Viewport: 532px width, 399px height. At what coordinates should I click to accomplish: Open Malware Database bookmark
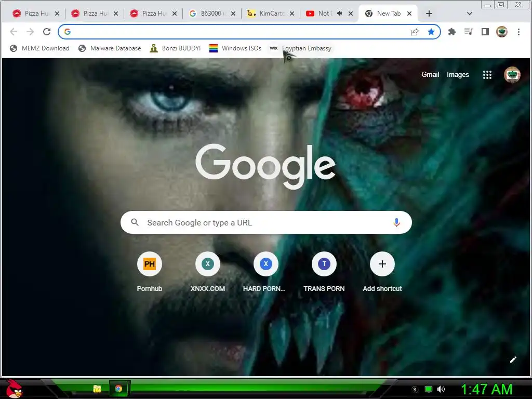coord(110,48)
